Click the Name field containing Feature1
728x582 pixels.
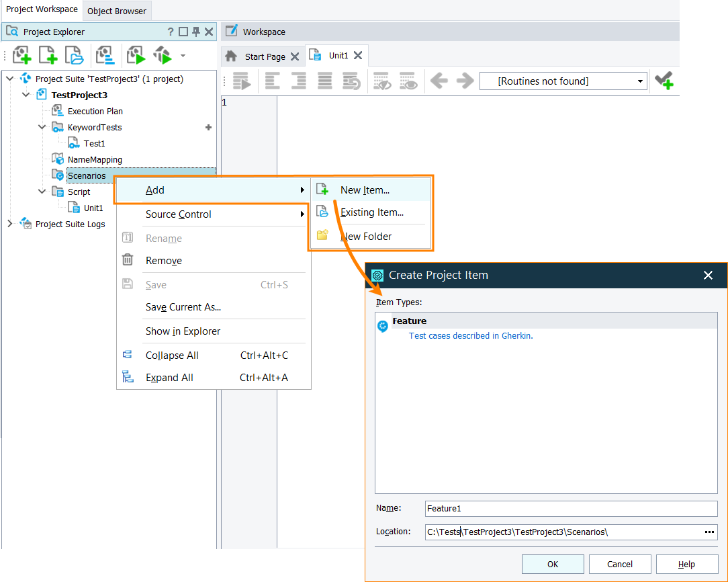[x=570, y=509]
